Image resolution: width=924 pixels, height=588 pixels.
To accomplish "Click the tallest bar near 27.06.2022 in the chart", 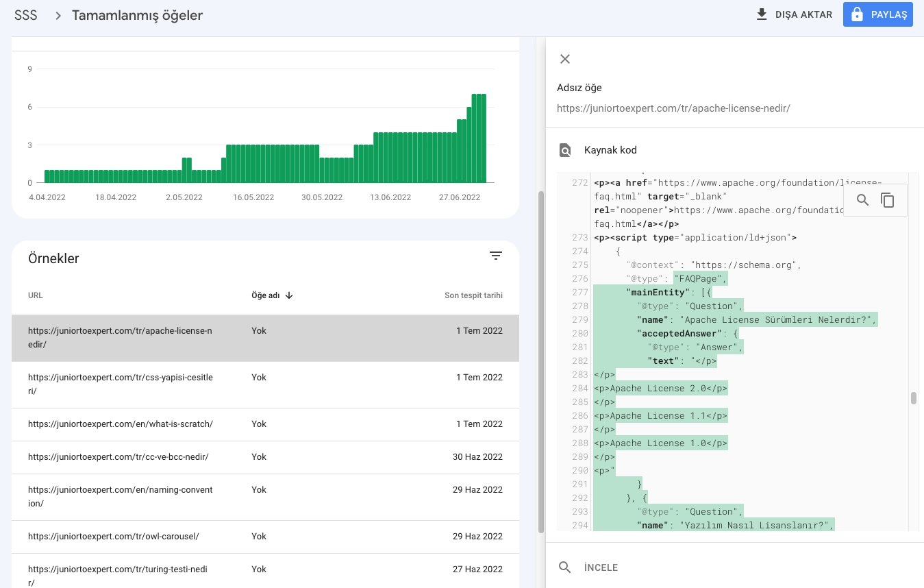I will coord(479,137).
